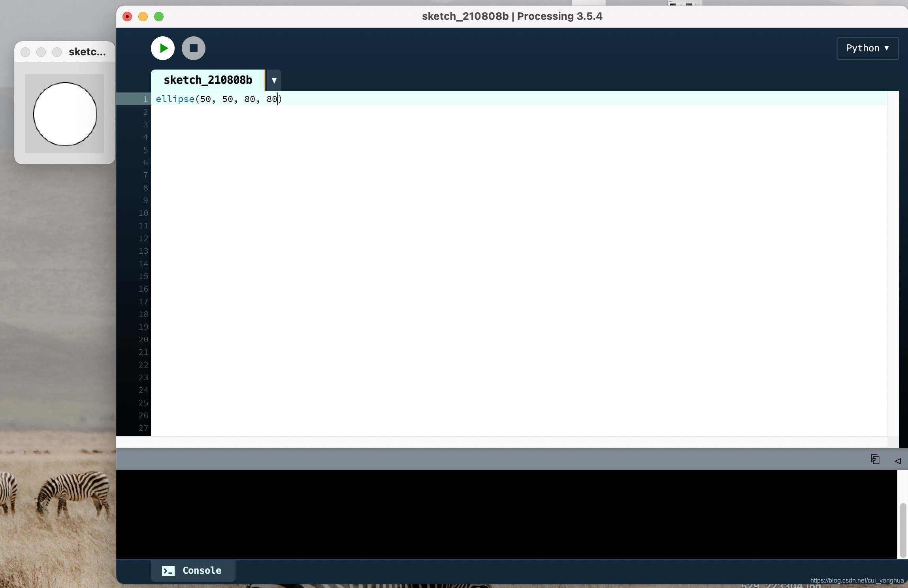Stop the sketch with the stop icon
Image resolution: width=908 pixels, height=588 pixels.
click(x=193, y=48)
